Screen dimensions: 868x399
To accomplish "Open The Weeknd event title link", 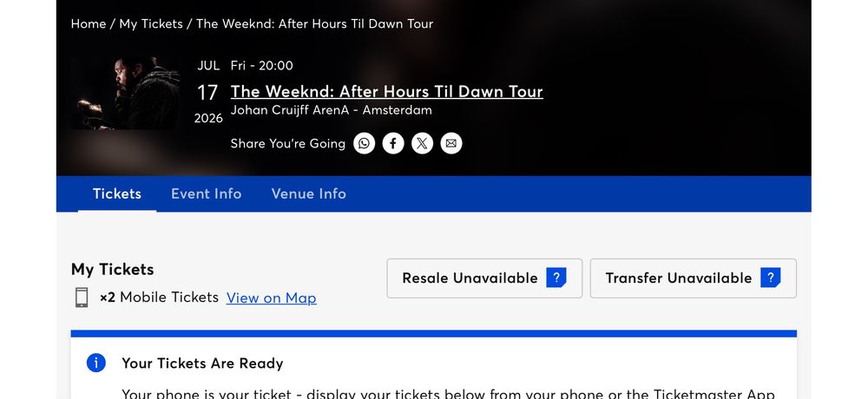I will click(386, 91).
